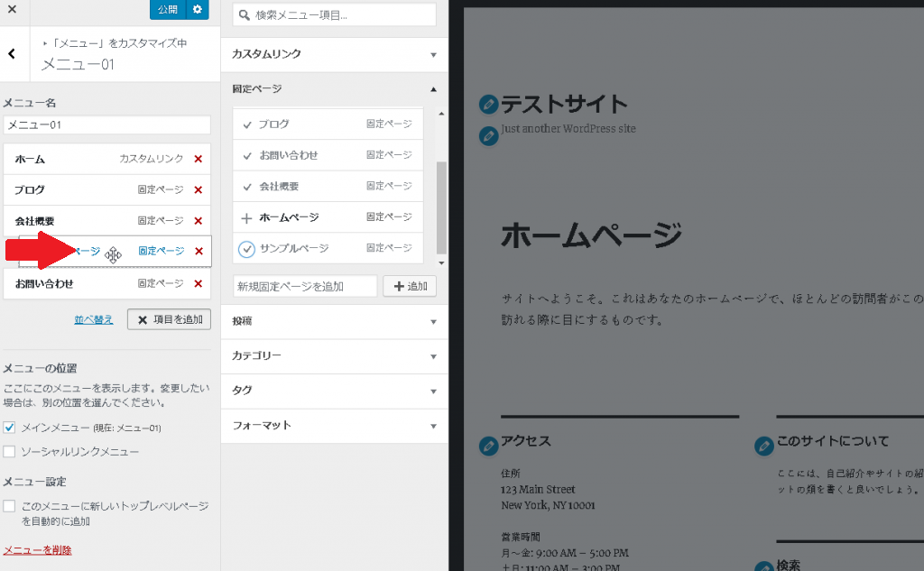Check ソーシャルリンクメニュー checkbox
The width and height of the screenshot is (924, 571).
[10, 451]
